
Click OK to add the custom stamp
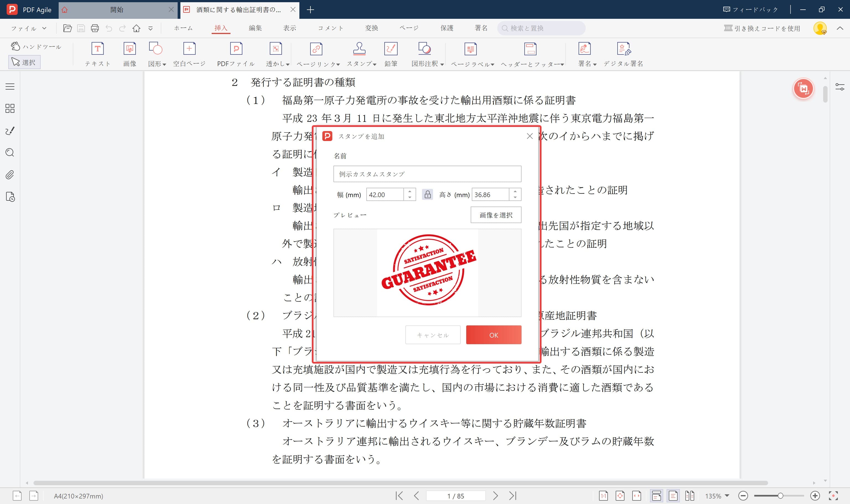[494, 335]
